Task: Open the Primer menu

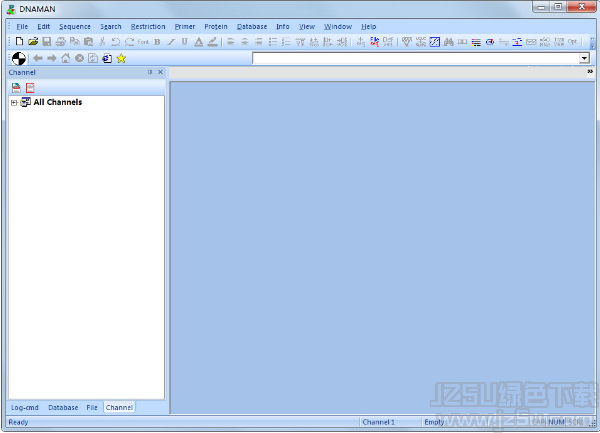Action: (x=185, y=26)
